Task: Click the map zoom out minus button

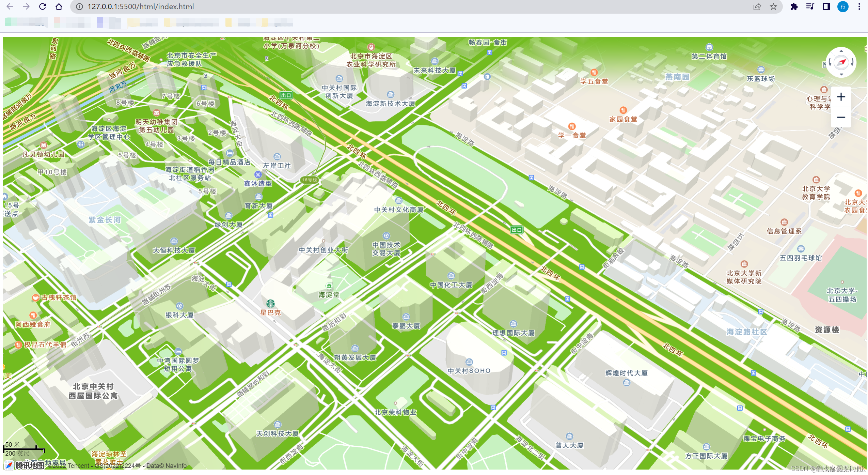Action: tap(841, 117)
